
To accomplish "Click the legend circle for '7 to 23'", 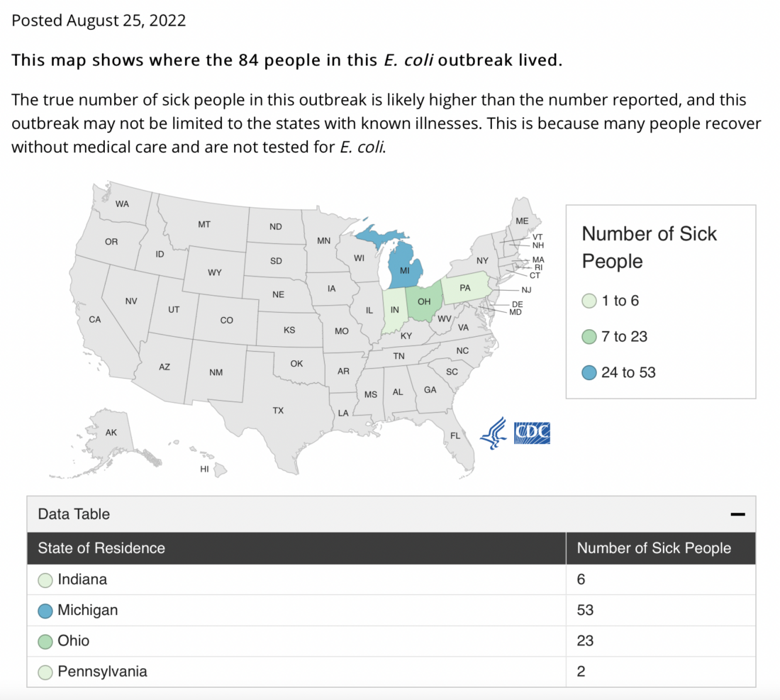I will [589, 336].
